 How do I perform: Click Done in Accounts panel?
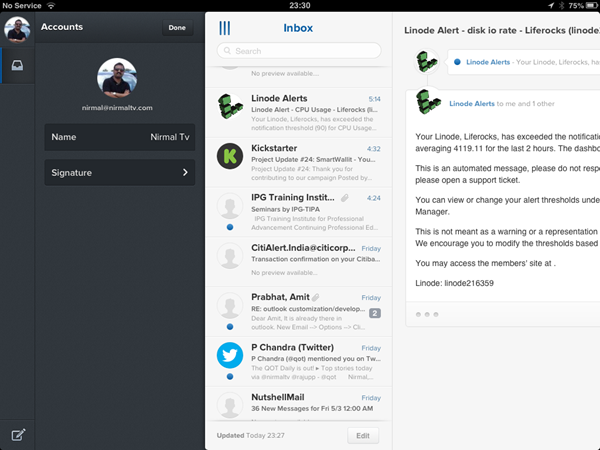(177, 28)
